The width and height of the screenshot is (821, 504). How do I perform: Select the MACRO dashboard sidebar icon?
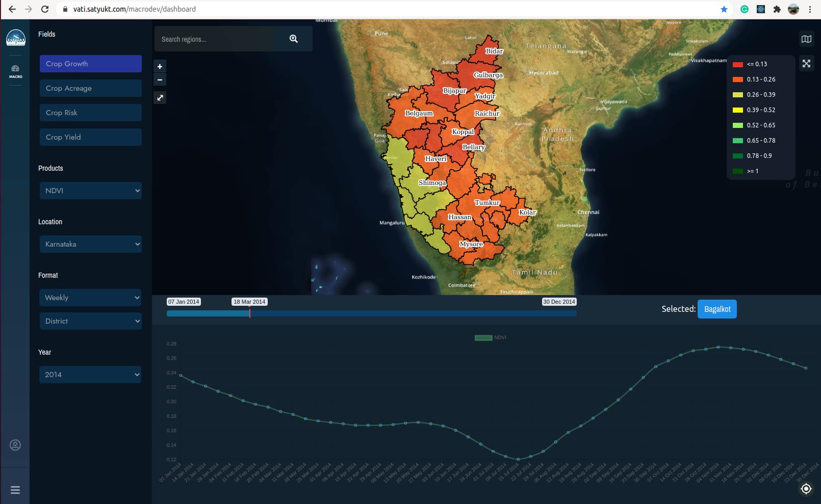[15, 71]
